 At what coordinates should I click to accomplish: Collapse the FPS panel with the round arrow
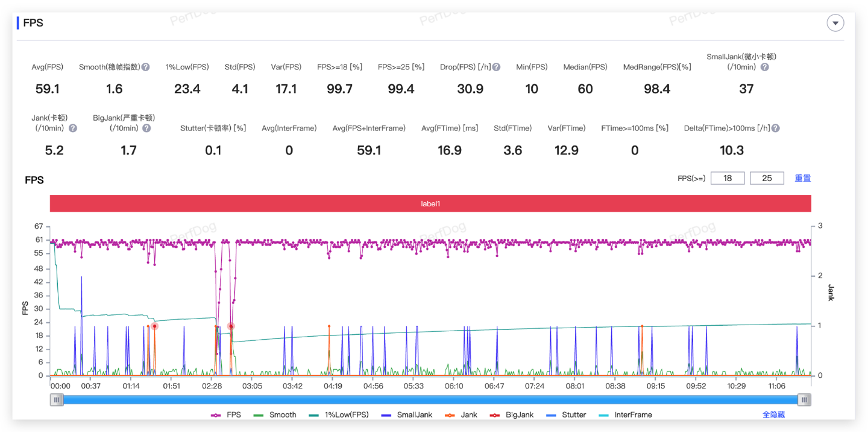point(835,23)
